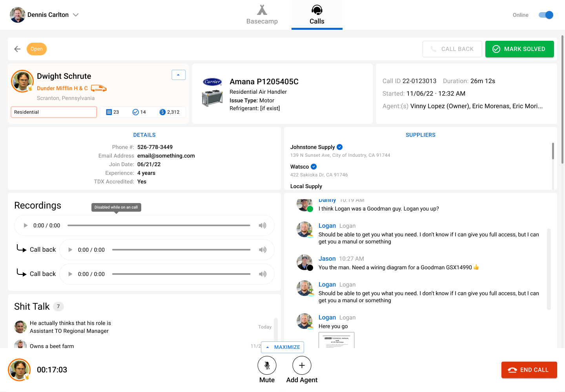Collapse Dwight Schrute's profile card
This screenshot has height=392, width=565.
[x=179, y=75]
